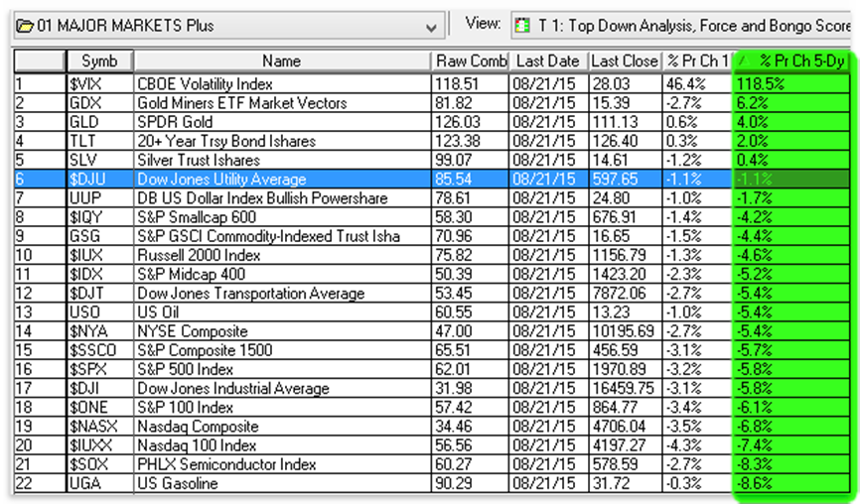Screen dimensions: 860x504
Task: Select Nasdaq 100 Index name cell
Action: tap(282, 444)
